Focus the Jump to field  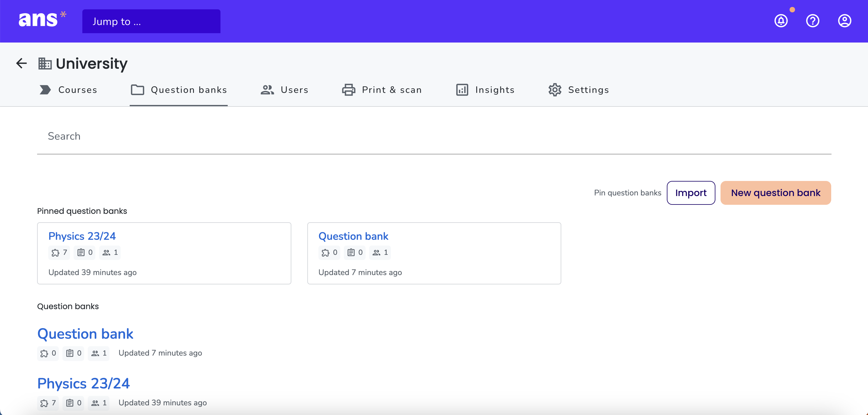coord(151,21)
